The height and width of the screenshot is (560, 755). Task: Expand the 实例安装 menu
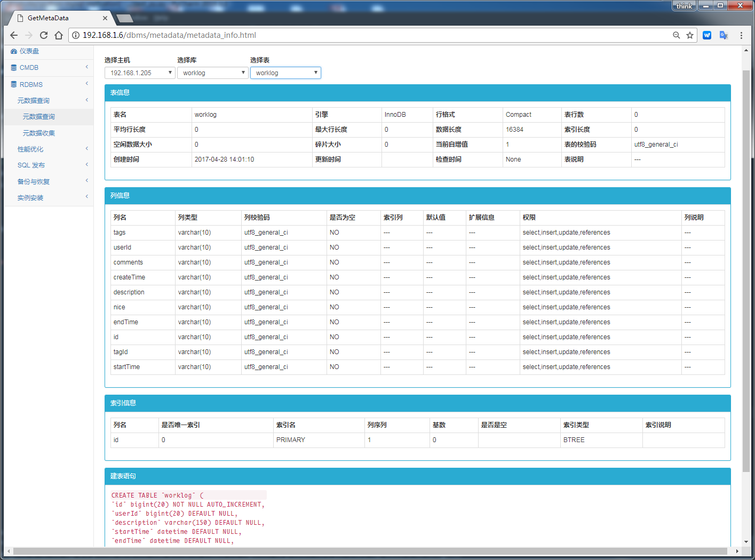[49, 198]
